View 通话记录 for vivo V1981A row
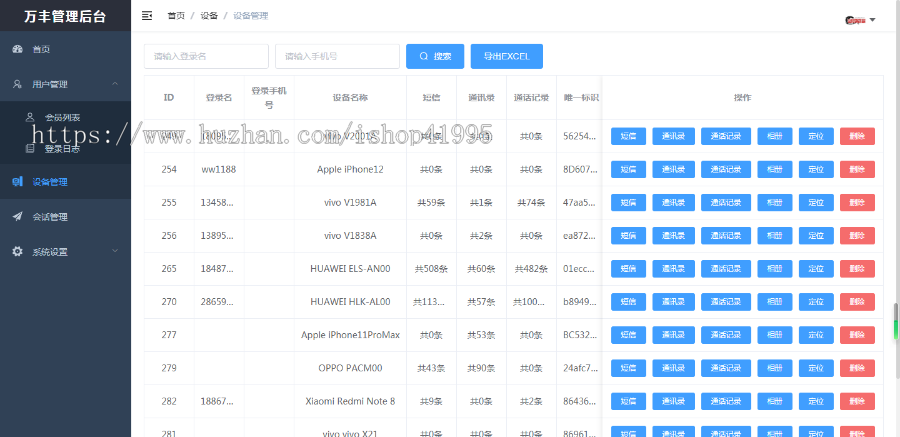The height and width of the screenshot is (437, 900). (726, 203)
